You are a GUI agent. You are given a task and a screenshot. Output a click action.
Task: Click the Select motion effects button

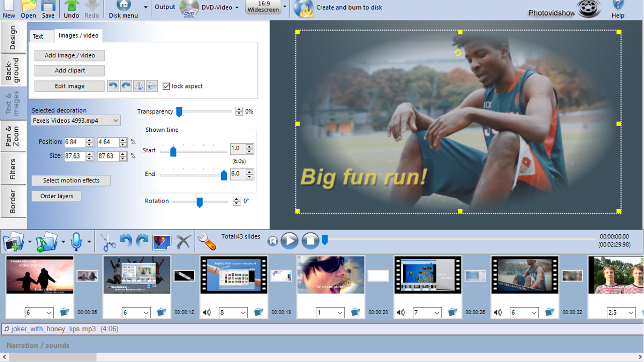(x=70, y=180)
